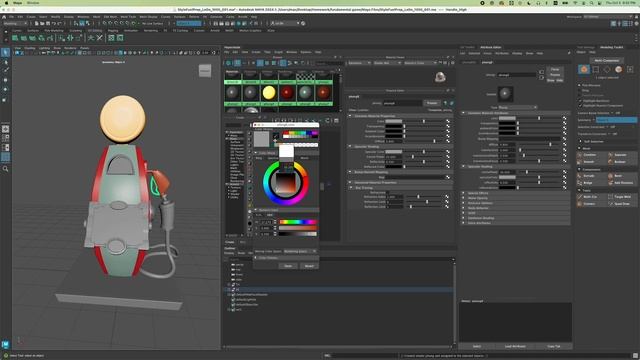Click the toolbox search magnifier icon
The image size is (640, 360).
click(x=5, y=169)
